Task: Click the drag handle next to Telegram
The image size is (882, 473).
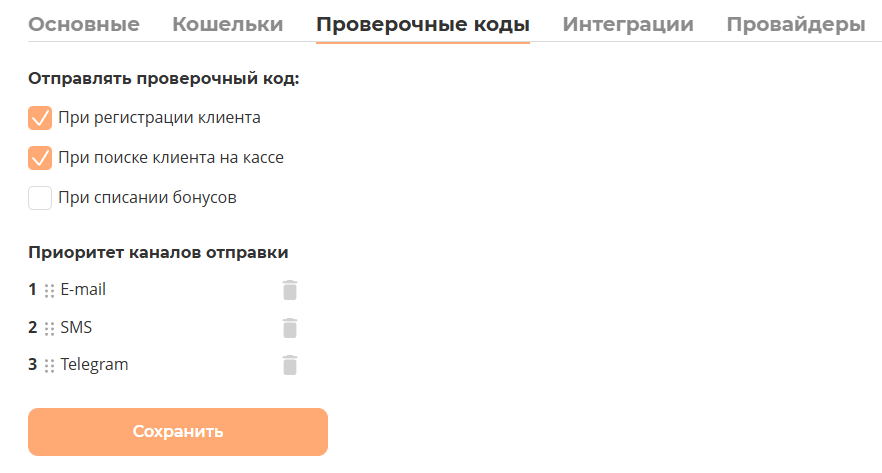Action: (49, 366)
